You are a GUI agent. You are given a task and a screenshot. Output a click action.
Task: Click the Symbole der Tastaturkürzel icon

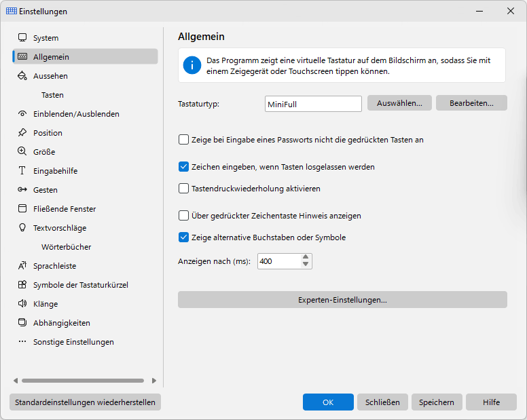[x=22, y=285]
